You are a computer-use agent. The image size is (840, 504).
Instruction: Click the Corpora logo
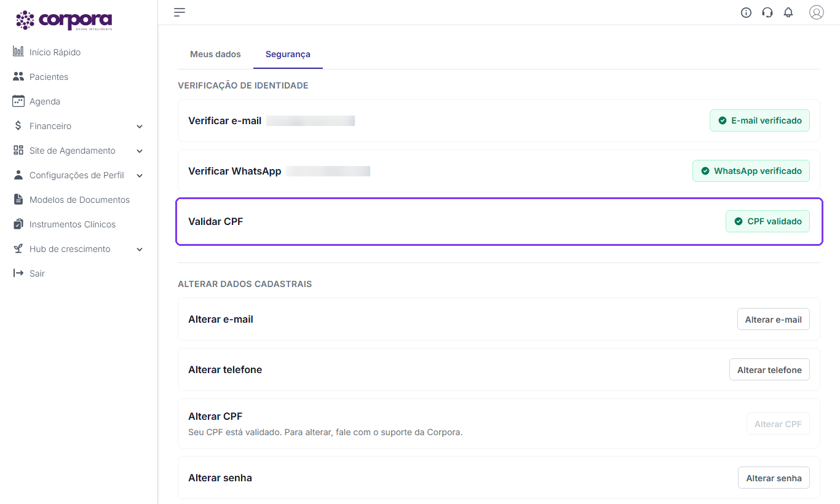point(64,20)
